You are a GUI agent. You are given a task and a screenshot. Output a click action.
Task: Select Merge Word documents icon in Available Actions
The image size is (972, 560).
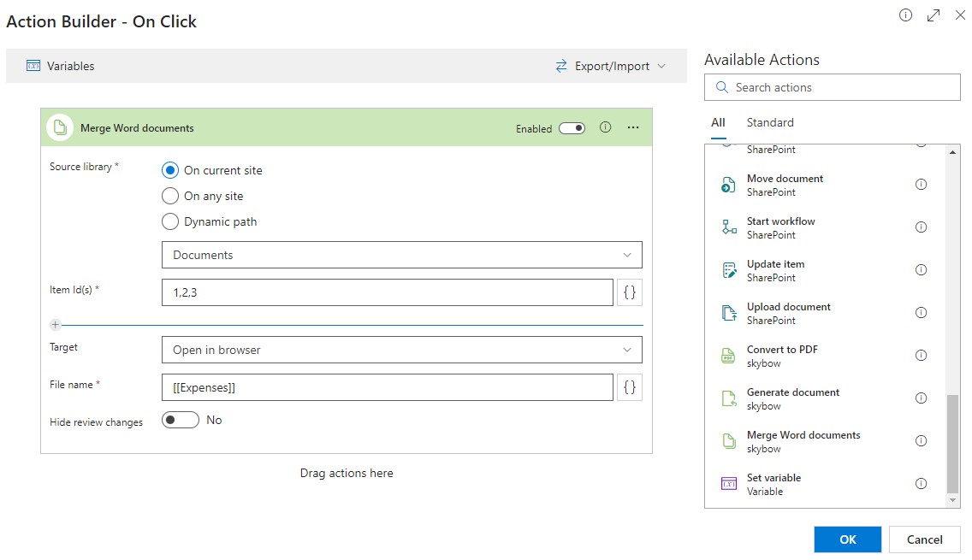pyautogui.click(x=729, y=441)
